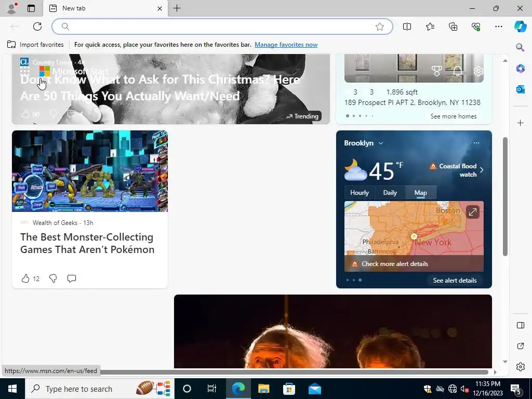Viewport: 532px width, 399px height.
Task: Click See alert details button
Action: [x=455, y=280]
